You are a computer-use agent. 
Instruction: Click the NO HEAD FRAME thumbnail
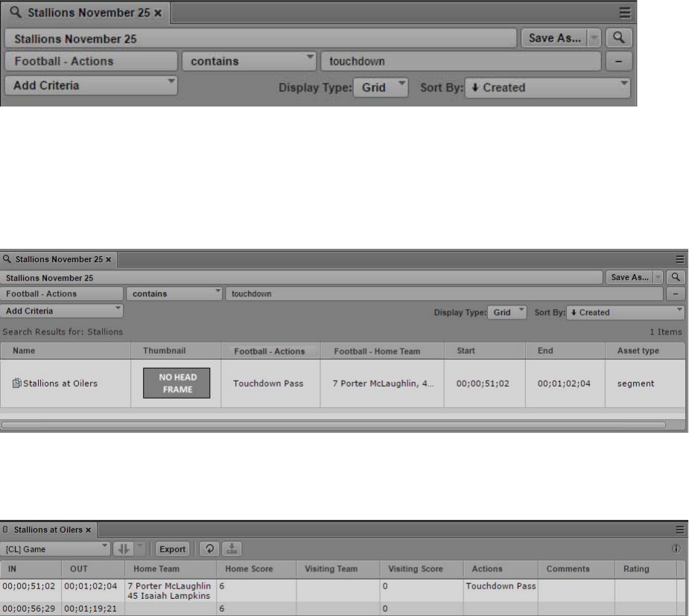(177, 383)
